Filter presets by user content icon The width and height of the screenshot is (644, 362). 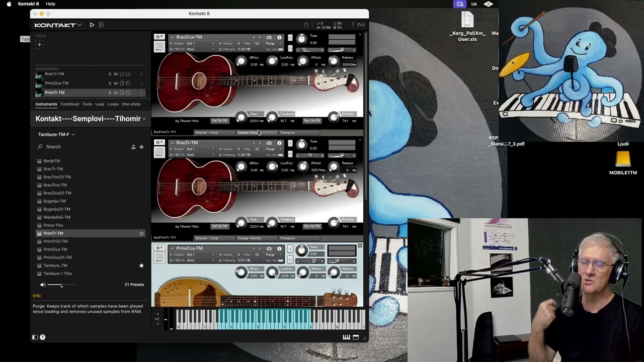pyautogui.click(x=133, y=147)
